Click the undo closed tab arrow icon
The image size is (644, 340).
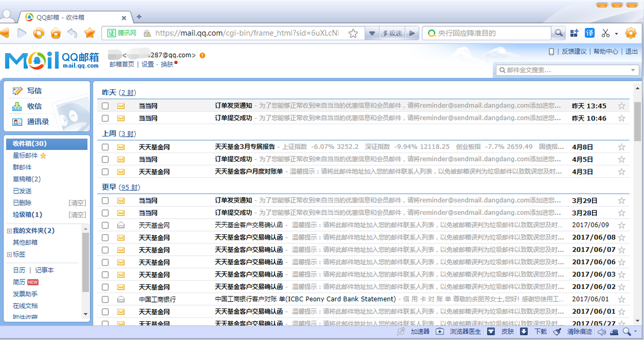[x=72, y=33]
